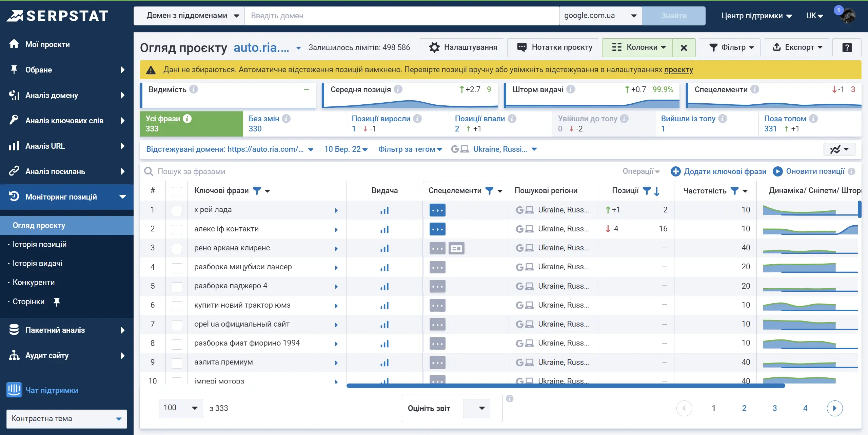Screen dimensions: 868x435
Task: Click Оновити позиції button
Action: (x=809, y=171)
